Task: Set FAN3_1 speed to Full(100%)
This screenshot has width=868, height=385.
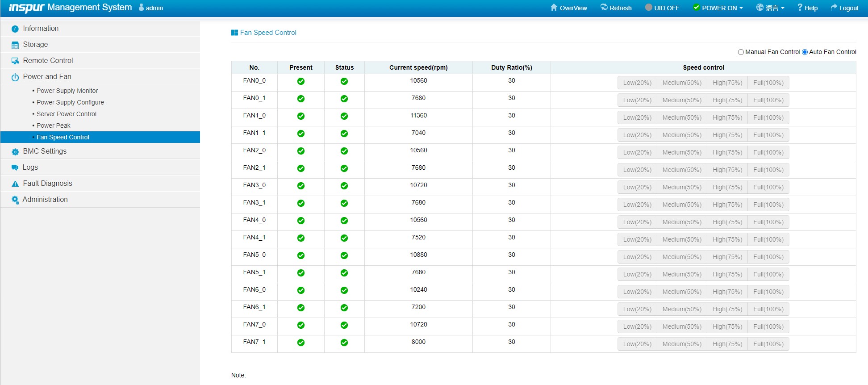Action: click(768, 205)
